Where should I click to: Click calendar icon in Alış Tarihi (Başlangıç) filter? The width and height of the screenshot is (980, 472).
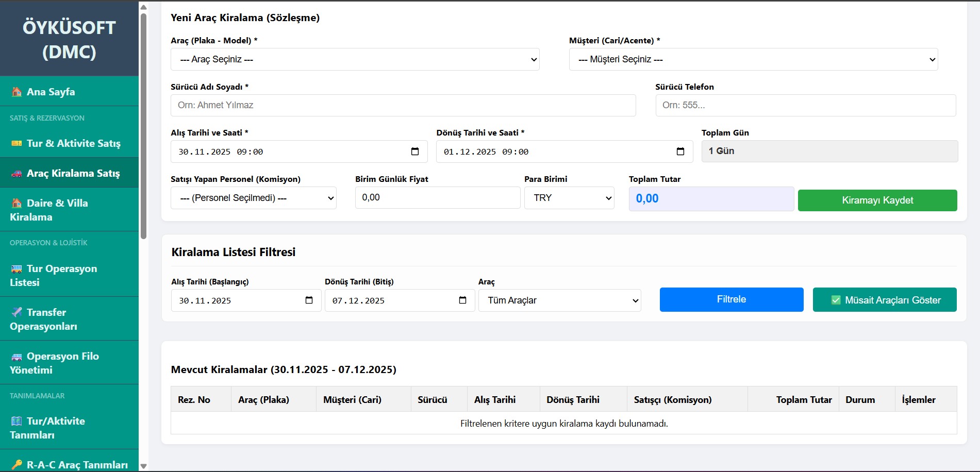point(309,300)
